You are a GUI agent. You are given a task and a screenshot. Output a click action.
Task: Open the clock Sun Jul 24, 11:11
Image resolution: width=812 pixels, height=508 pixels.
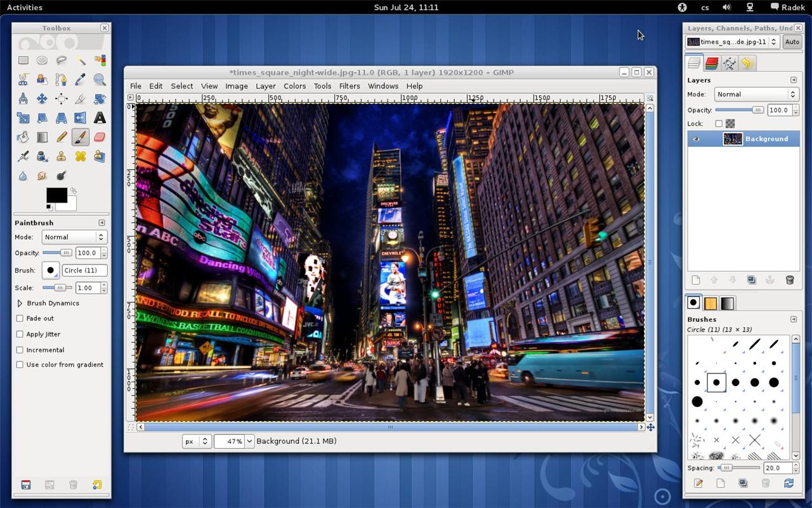(x=406, y=8)
